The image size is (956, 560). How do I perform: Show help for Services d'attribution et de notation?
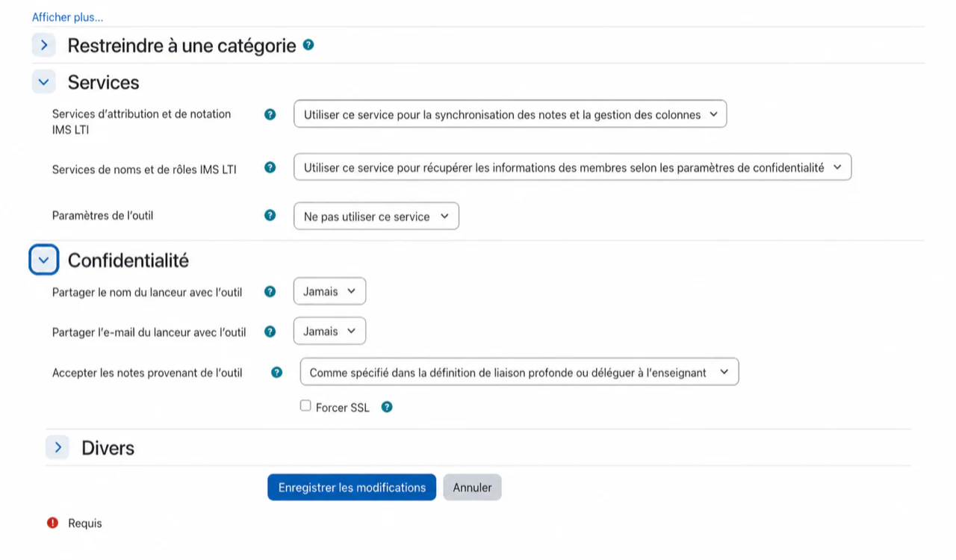pyautogui.click(x=270, y=114)
